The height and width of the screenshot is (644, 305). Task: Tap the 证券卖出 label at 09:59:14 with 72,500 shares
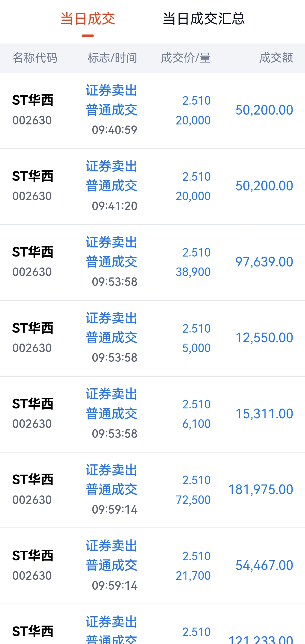pos(112,470)
